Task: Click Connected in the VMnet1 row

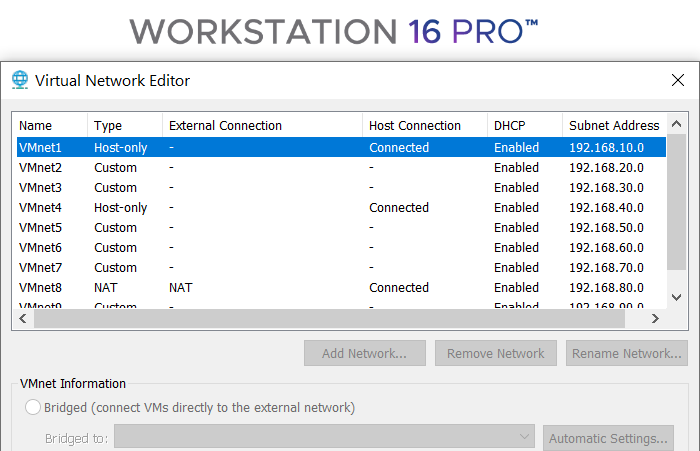Action: [399, 148]
